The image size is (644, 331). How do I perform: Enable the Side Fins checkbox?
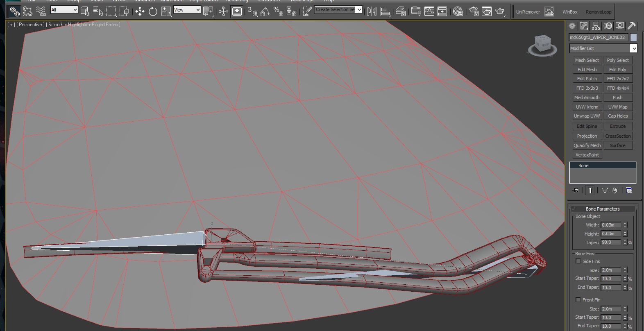click(578, 261)
